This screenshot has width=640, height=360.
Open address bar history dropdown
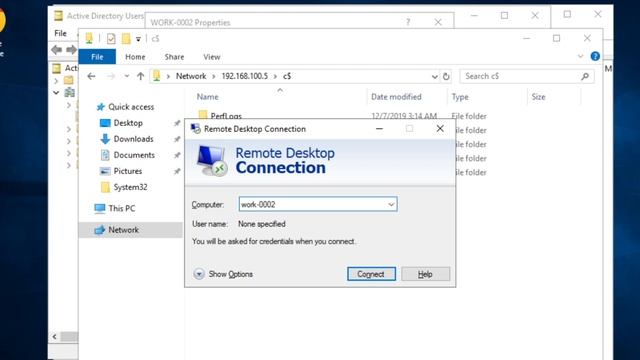click(434, 76)
